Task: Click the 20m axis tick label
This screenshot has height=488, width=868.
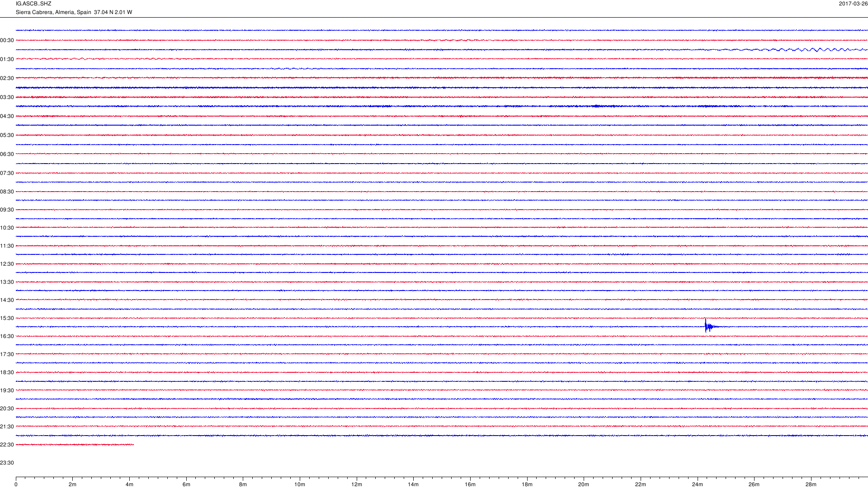Action: (x=584, y=485)
